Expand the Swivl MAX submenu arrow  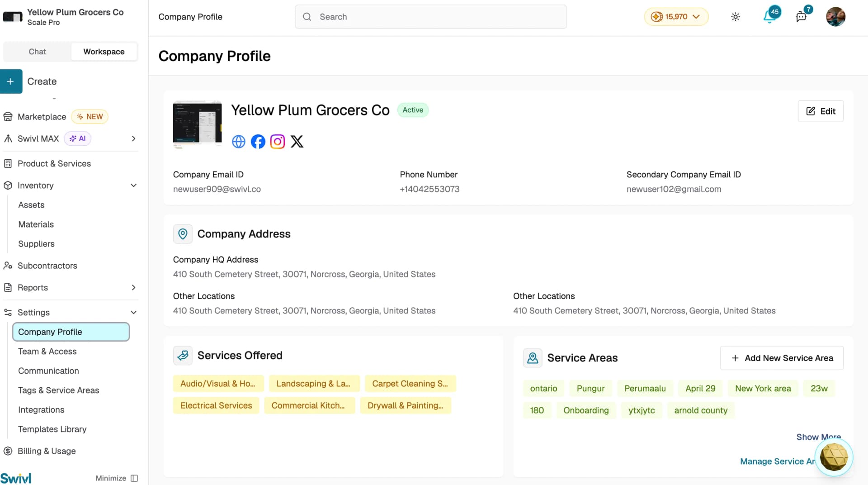pos(133,138)
